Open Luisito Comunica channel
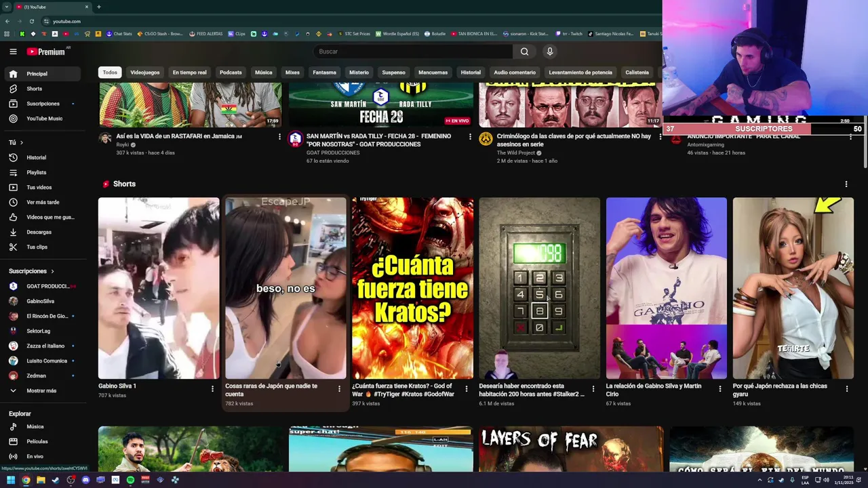This screenshot has width=868, height=488. coord(43,361)
